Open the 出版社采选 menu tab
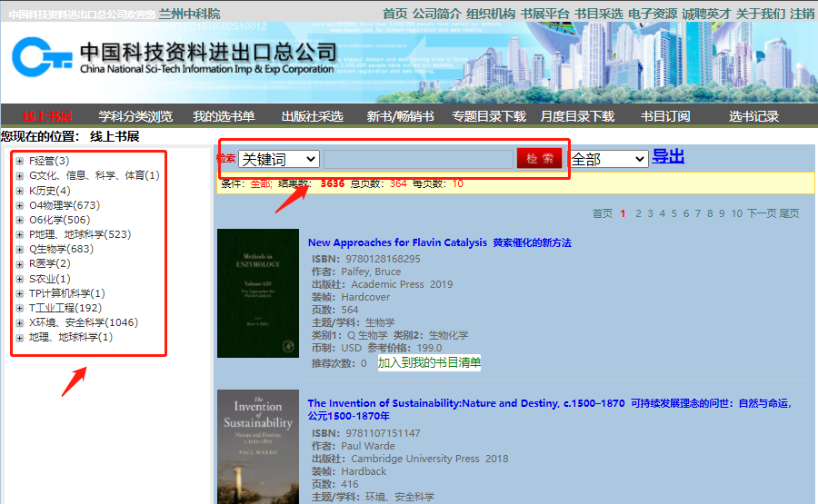 click(313, 116)
